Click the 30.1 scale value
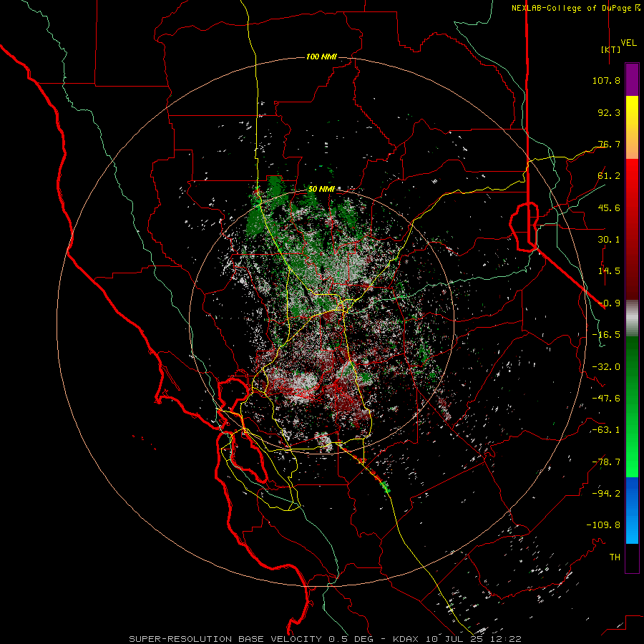 tap(609, 240)
